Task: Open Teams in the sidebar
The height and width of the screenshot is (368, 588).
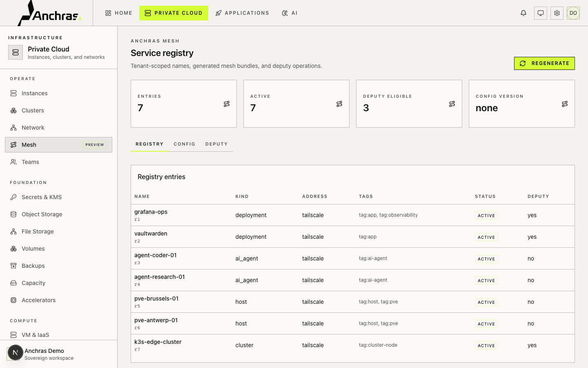Action: point(58,162)
